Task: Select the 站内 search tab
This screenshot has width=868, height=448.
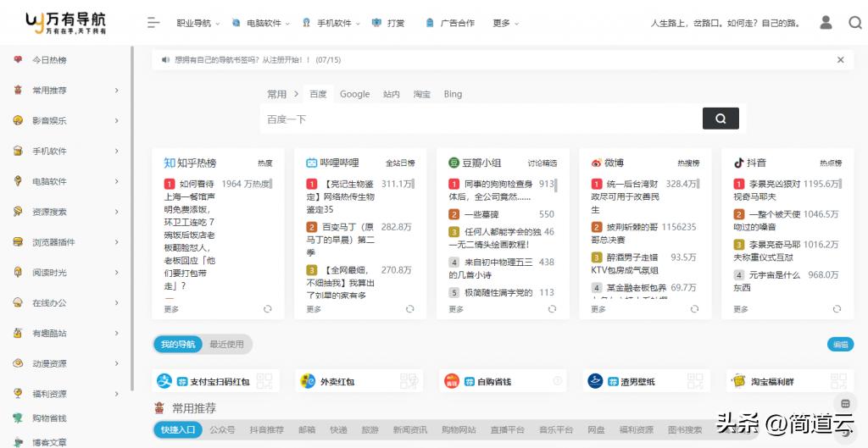Action: (x=392, y=94)
